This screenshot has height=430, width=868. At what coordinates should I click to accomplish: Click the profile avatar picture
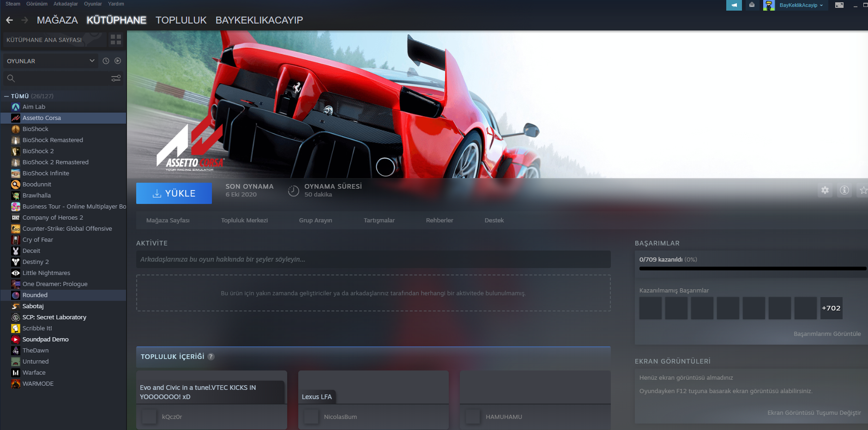[x=769, y=5]
